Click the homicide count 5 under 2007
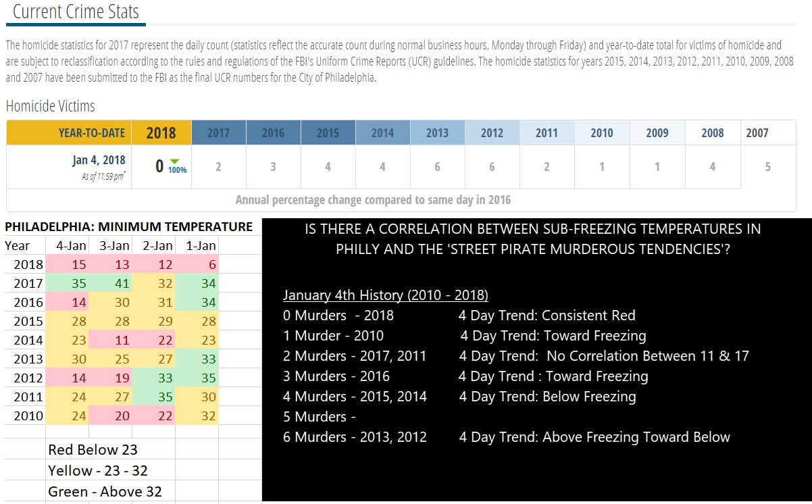The height and width of the screenshot is (504, 812). (x=767, y=166)
